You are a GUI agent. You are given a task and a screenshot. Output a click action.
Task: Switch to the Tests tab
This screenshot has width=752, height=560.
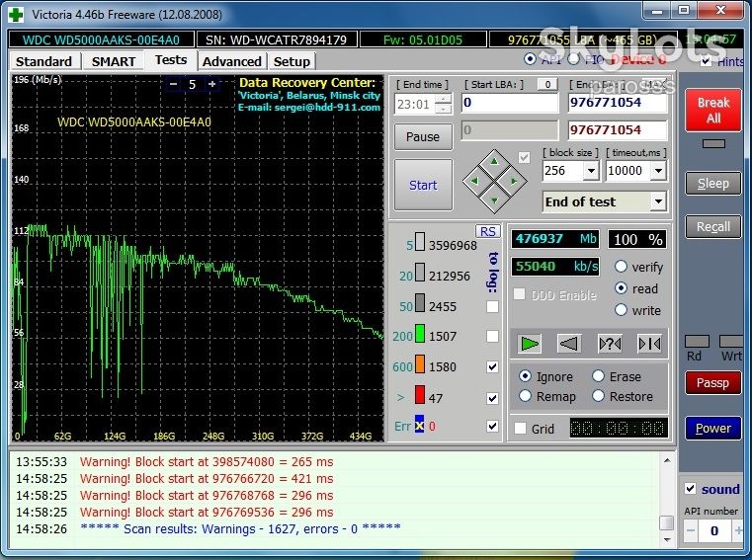(171, 60)
